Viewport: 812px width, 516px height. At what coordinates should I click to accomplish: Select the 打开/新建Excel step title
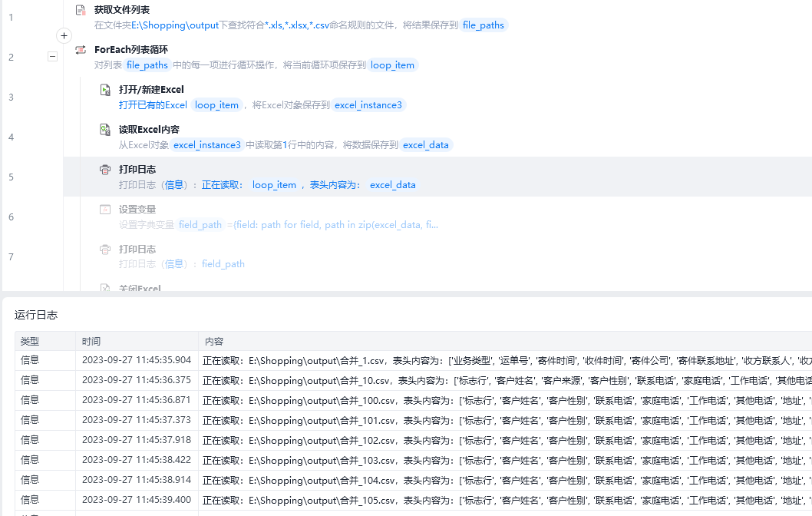click(151, 90)
